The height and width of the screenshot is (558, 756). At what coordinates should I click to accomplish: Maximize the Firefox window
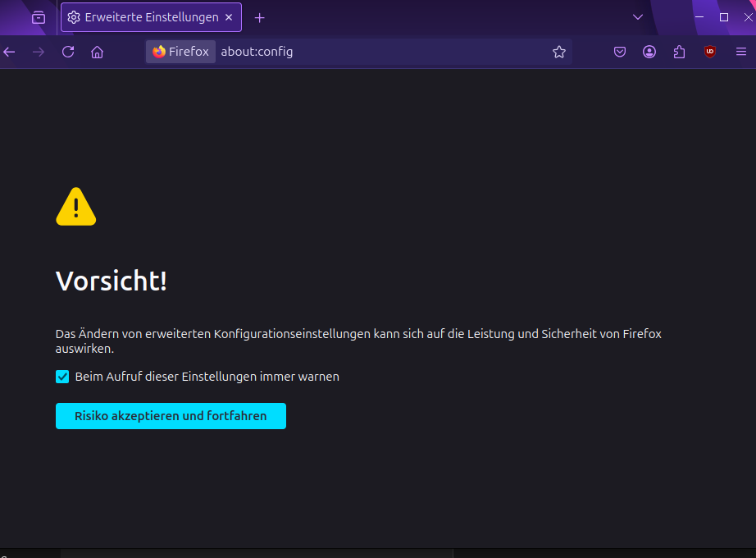click(x=724, y=17)
